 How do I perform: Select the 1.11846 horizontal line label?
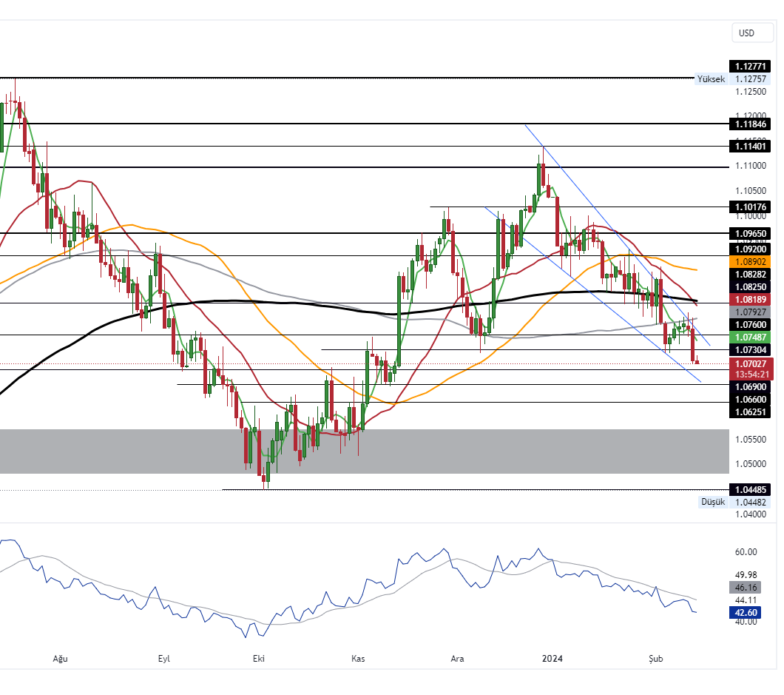click(x=751, y=124)
